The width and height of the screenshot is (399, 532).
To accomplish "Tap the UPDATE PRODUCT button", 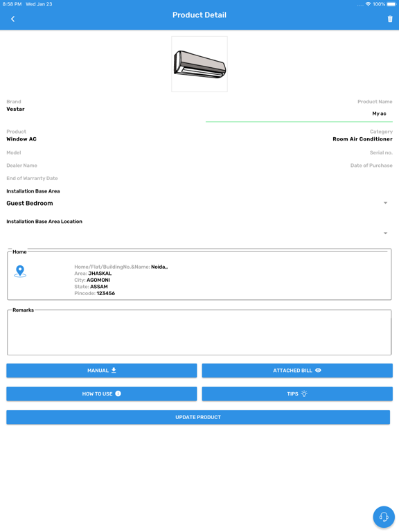I will [x=198, y=417].
